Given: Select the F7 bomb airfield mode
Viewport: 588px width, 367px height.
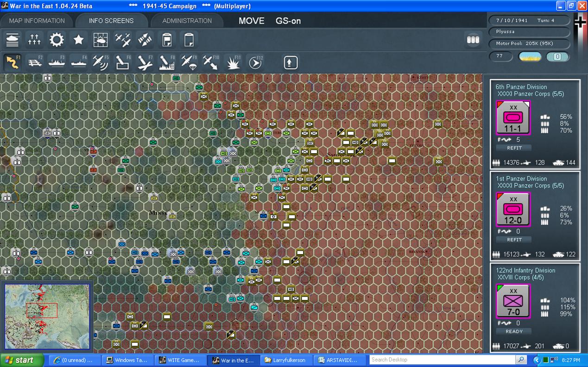Looking at the screenshot, I should point(145,62).
